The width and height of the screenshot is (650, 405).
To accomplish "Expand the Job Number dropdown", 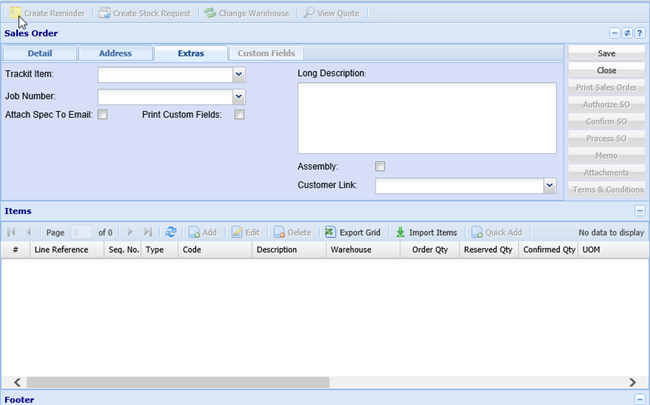I will click(238, 96).
